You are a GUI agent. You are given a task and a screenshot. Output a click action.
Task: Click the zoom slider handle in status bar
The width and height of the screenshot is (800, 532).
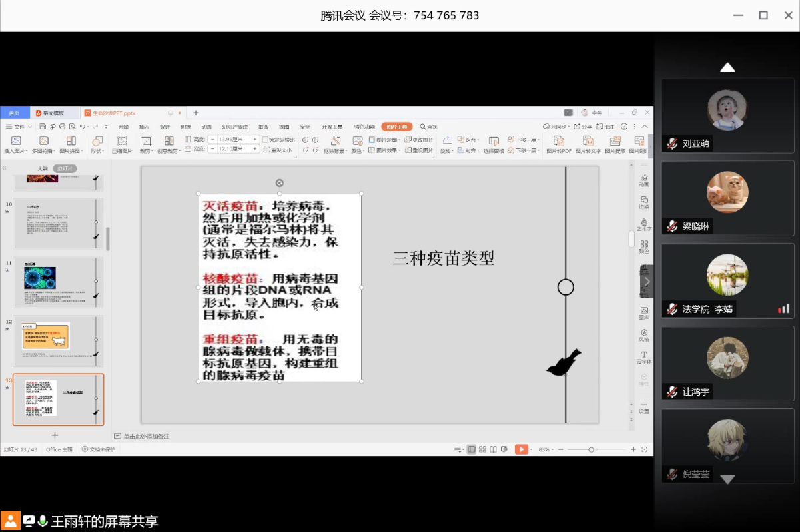tap(591, 450)
